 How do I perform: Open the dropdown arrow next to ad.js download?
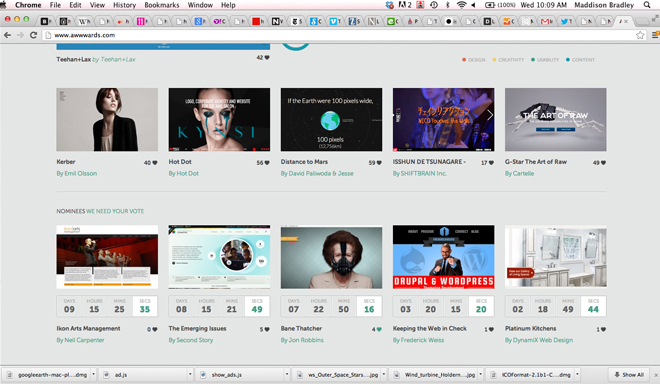[190, 374]
